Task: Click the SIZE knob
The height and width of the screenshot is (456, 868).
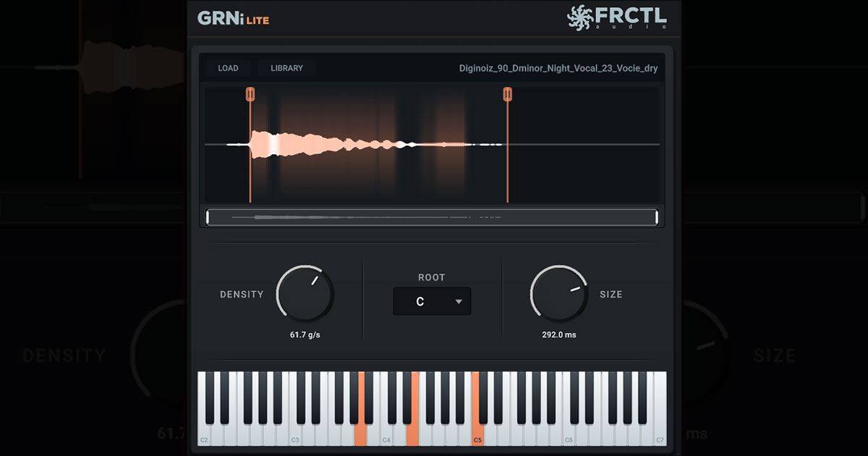Action: pos(559,294)
